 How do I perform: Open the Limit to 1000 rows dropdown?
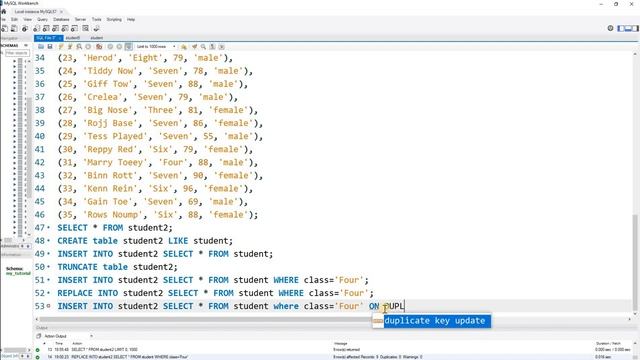156,47
